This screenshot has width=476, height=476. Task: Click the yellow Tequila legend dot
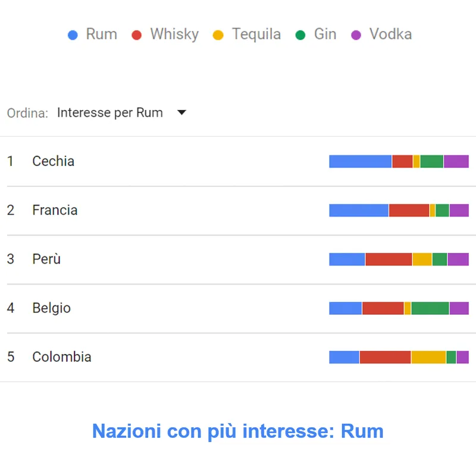click(x=218, y=35)
